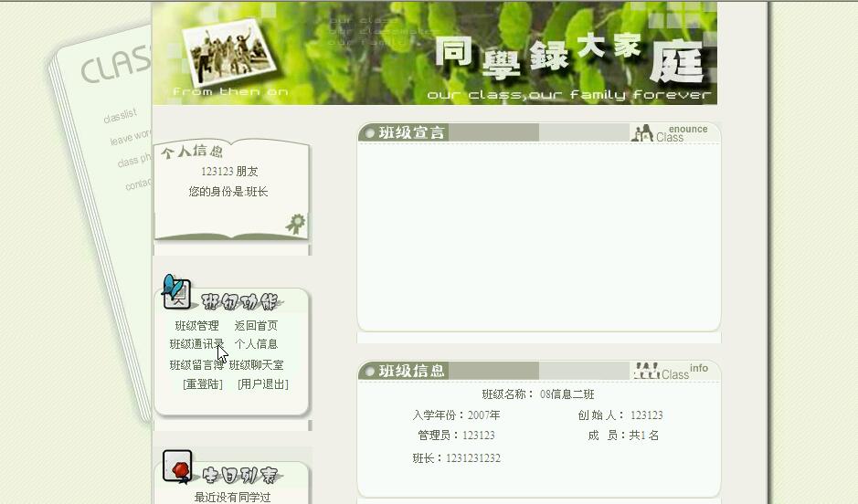Open the 班级管理 link
Screen dimensions: 858x504
click(x=197, y=326)
